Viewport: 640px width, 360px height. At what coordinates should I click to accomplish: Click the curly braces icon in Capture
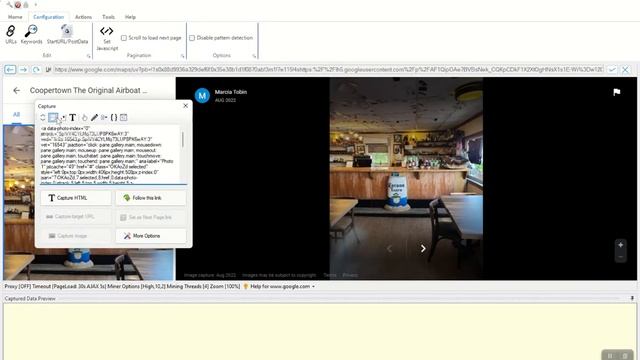coord(114,118)
